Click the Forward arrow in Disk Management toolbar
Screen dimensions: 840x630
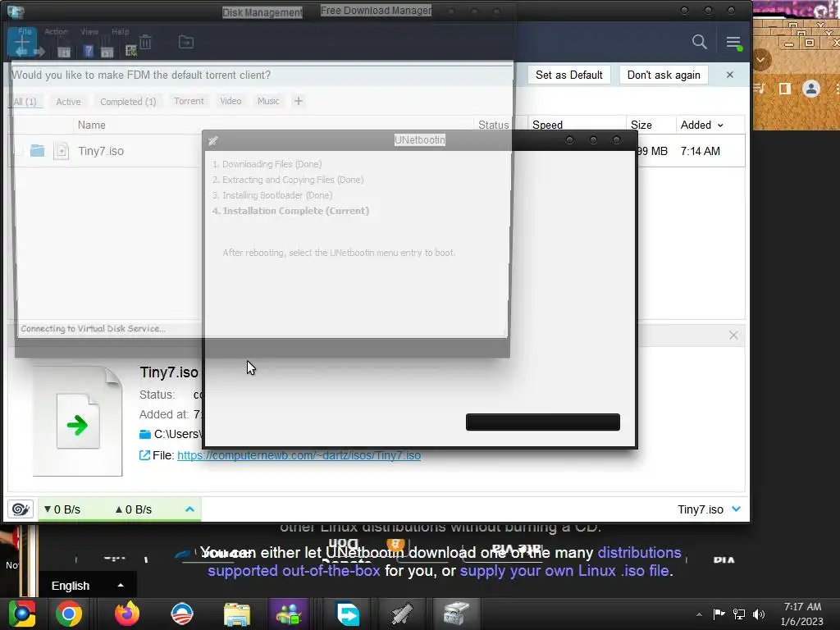point(39,52)
